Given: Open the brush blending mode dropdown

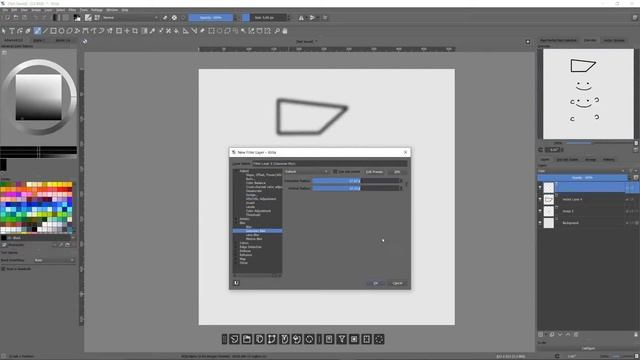Looking at the screenshot, I should click(x=131, y=18).
